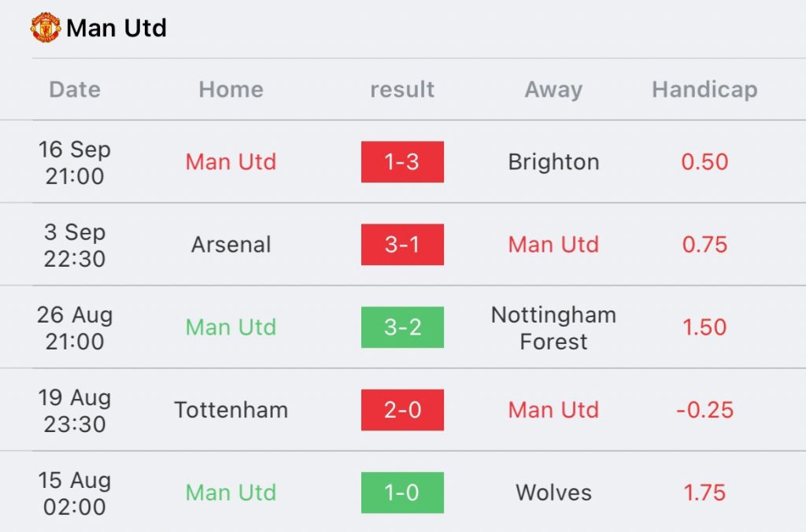The width and height of the screenshot is (806, 532).
Task: Click the 16 Sep 21:00 match date
Action: [75, 163]
